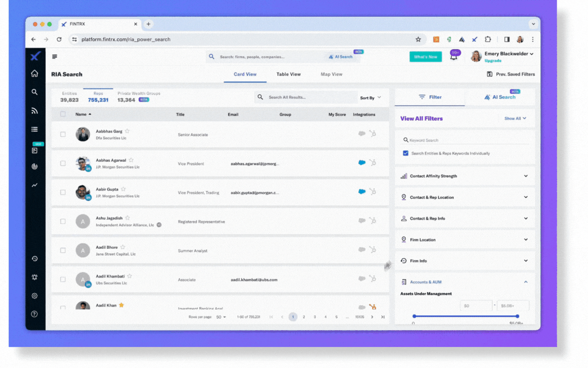Open the browser extensions puzzle icon
Screen dimensions: 588x368
488,39
